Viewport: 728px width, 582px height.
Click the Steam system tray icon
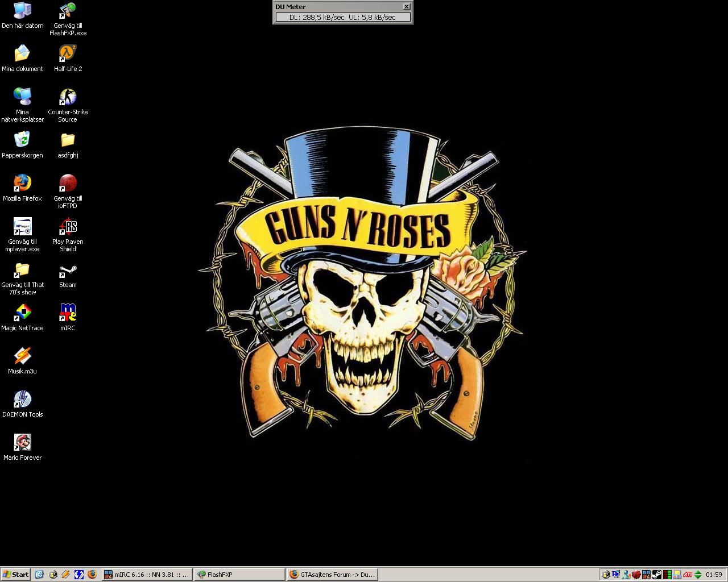click(x=657, y=575)
